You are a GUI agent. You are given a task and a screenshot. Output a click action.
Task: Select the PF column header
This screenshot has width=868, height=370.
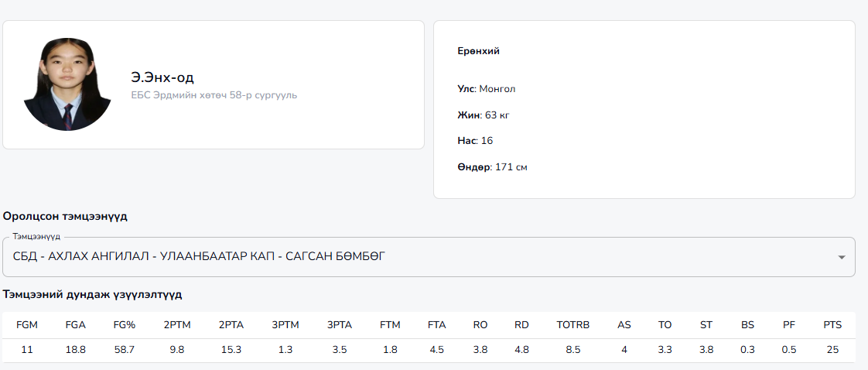[789, 325]
